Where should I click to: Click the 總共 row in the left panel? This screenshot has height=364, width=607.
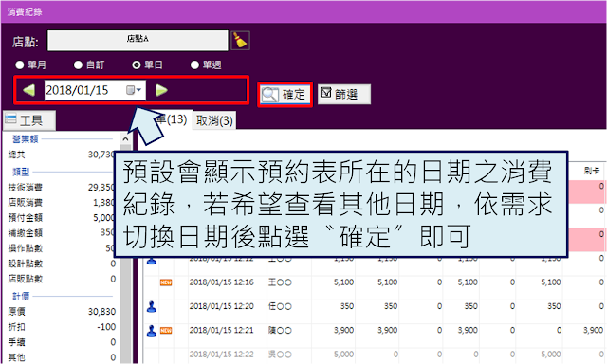[62, 155]
